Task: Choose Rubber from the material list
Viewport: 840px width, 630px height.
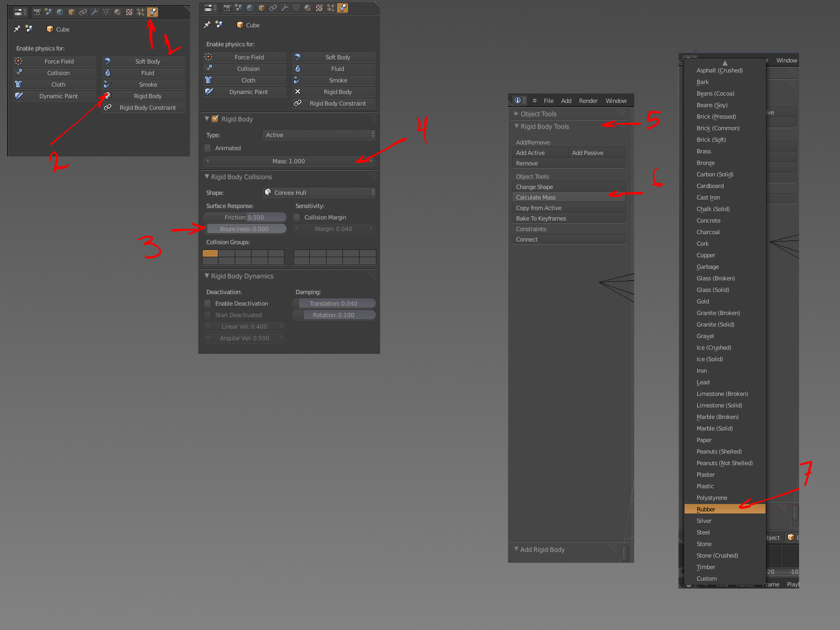Action: 725,509
